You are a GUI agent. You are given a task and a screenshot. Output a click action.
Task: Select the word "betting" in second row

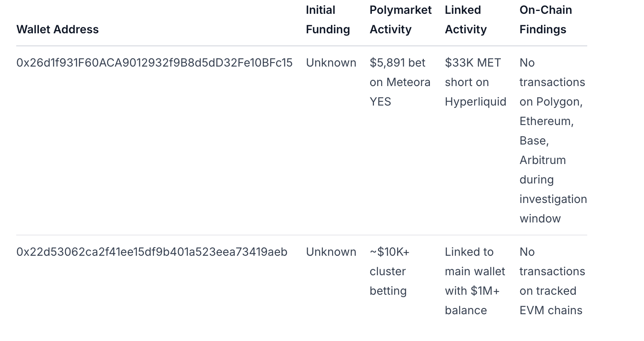coord(388,291)
